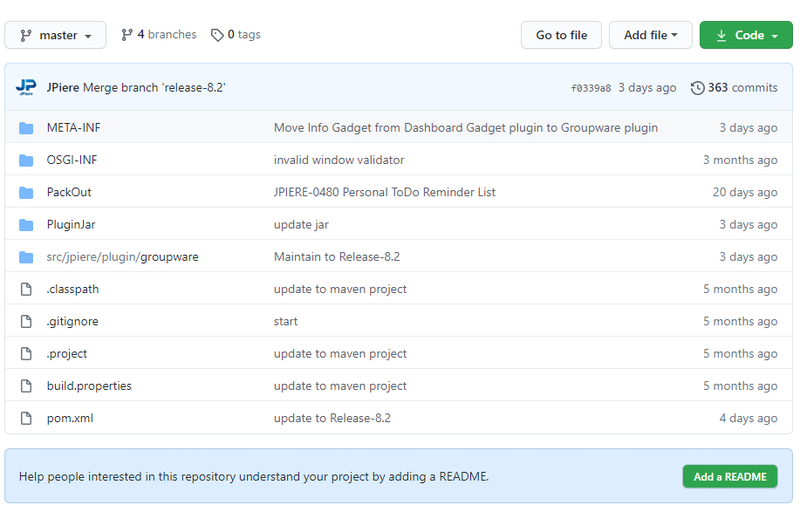Open the master branch dropdown
800x512 pixels.
click(55, 35)
